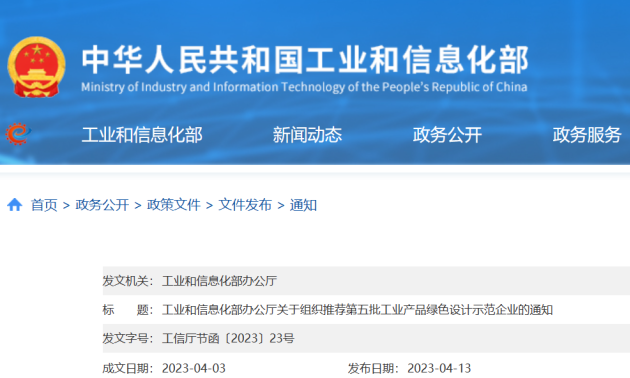Screen dimensions: 630x378
Task: Click the 发文机关 field label
Action: [x=128, y=281]
